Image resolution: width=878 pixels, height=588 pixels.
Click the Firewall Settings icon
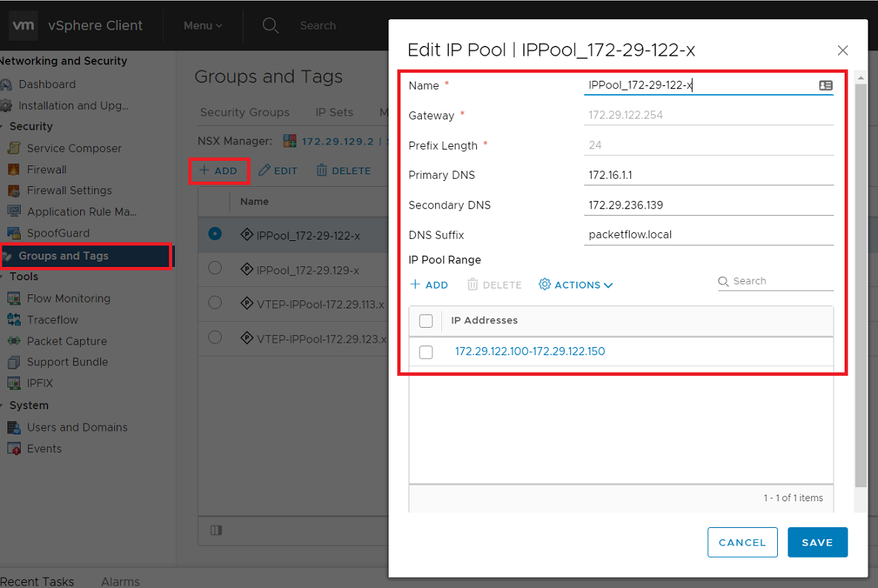[x=14, y=191]
